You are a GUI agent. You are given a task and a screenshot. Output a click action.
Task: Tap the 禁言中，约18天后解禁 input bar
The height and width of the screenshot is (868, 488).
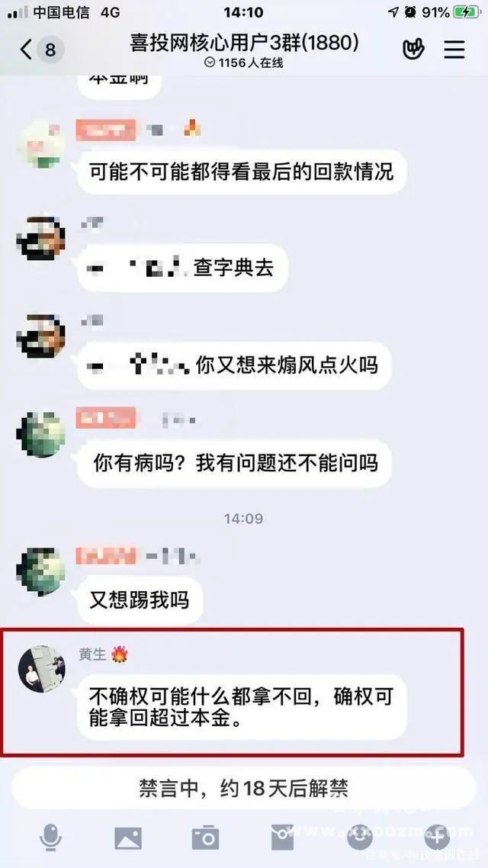244,788
